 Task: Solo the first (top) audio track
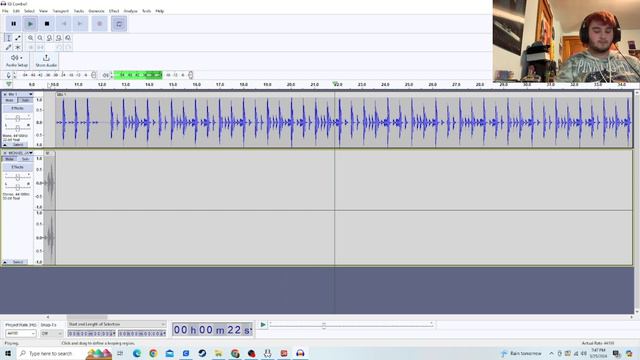(25, 100)
